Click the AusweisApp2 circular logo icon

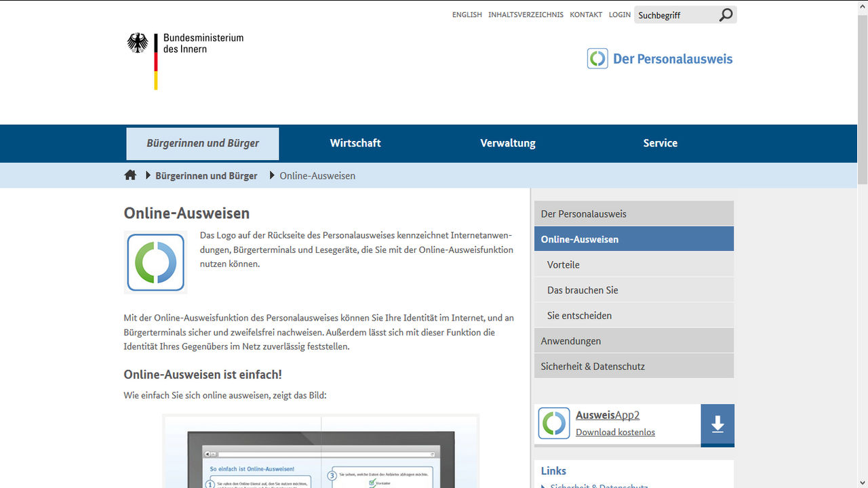click(x=554, y=424)
